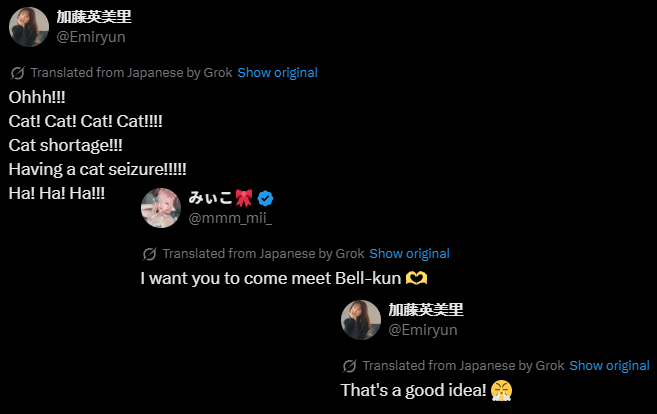The width and height of the screenshot is (657, 414).
Task: Click the Grok translation icon in みぃこ's reply
Action: tap(149, 254)
